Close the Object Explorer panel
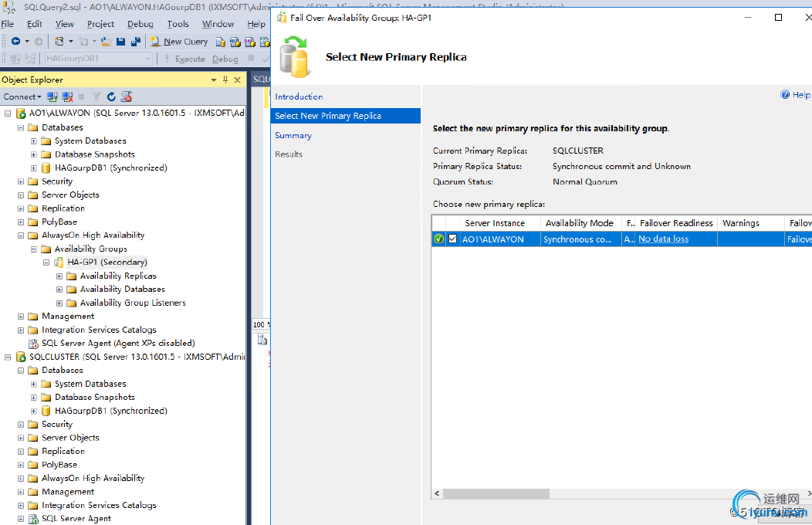 coord(237,80)
